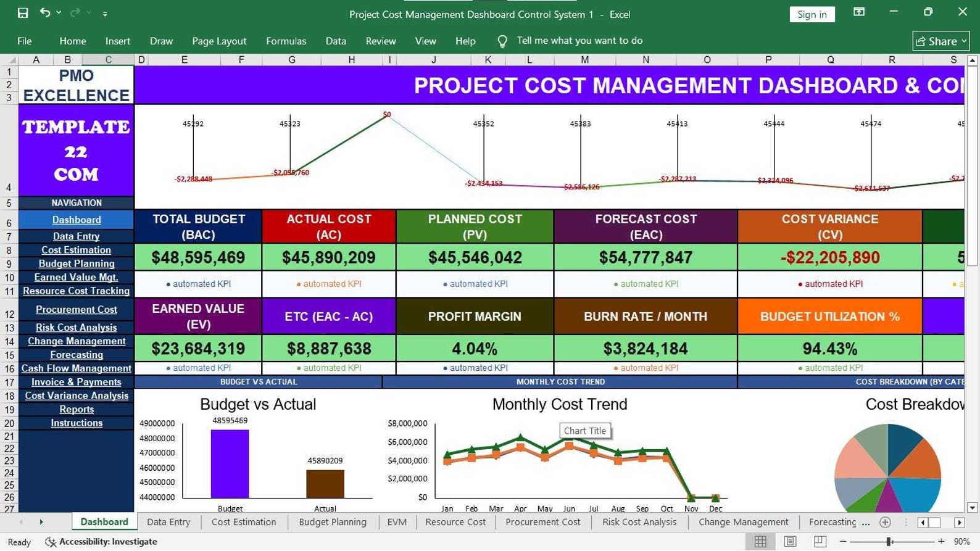Follow the Reports navigation link

coord(77,409)
